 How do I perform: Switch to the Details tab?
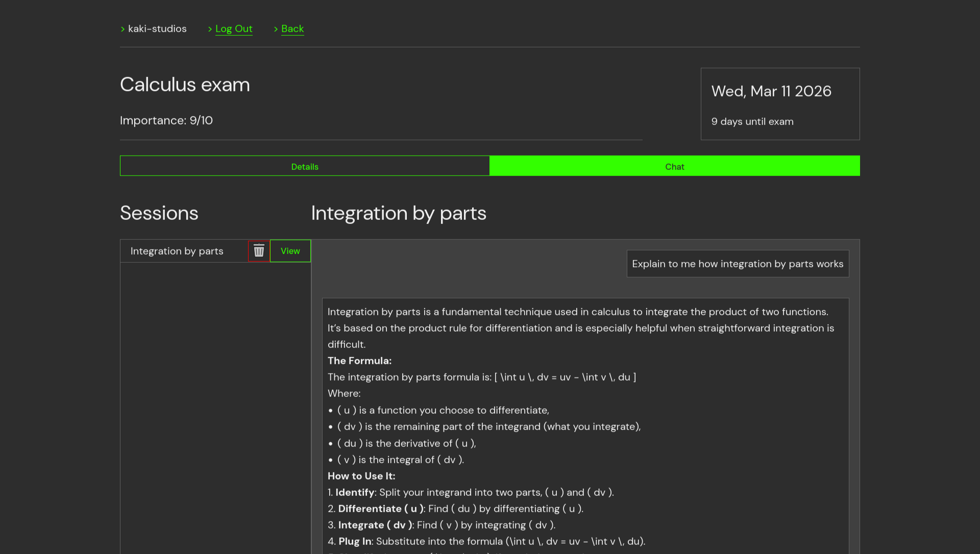pos(305,166)
